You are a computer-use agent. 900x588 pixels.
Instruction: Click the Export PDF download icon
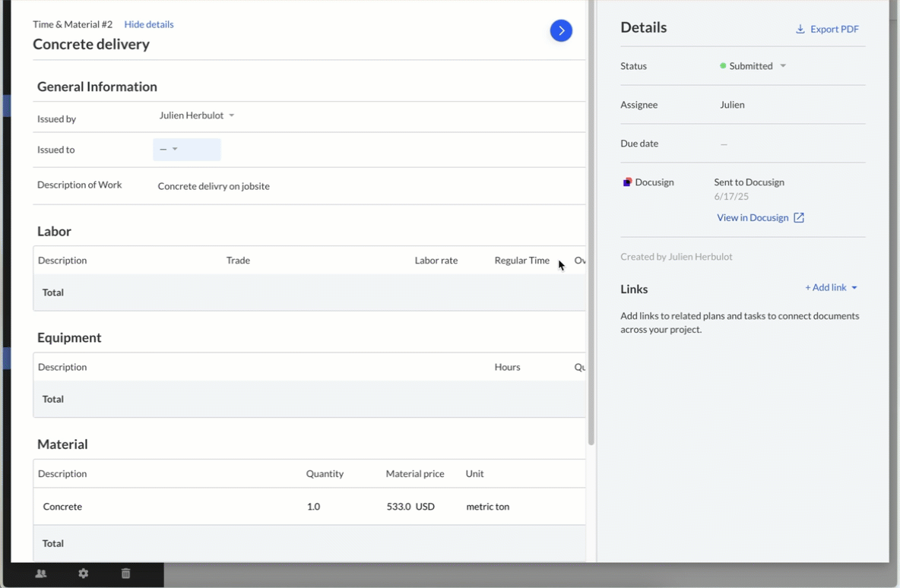pyautogui.click(x=800, y=30)
